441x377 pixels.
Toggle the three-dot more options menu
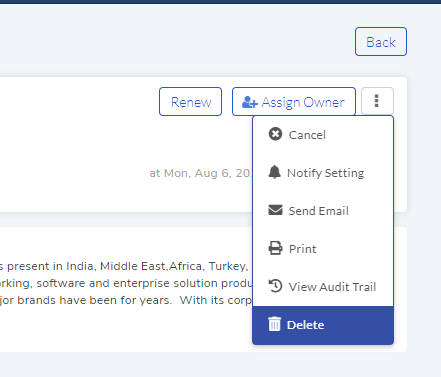point(377,101)
